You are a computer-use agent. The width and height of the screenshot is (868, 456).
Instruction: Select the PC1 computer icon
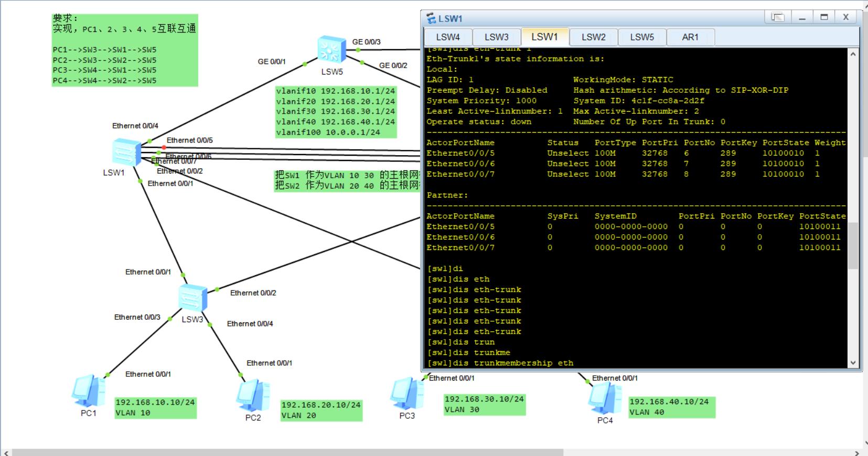click(x=88, y=391)
